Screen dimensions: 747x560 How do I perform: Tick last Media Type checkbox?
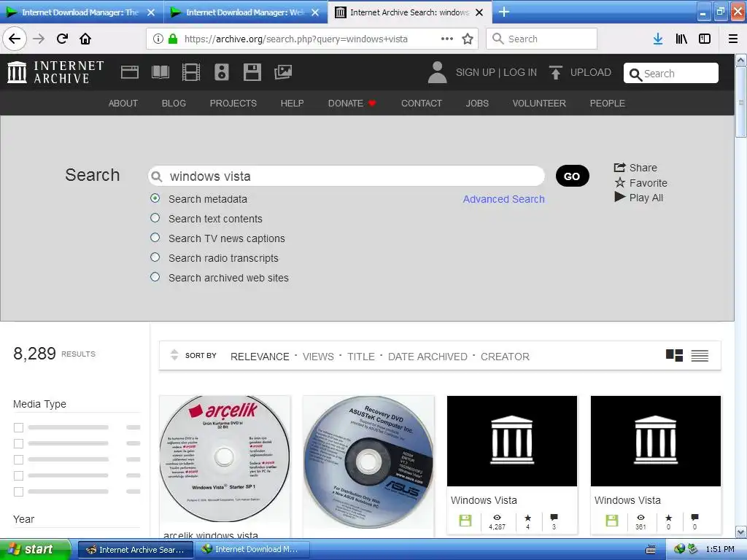[x=18, y=491]
